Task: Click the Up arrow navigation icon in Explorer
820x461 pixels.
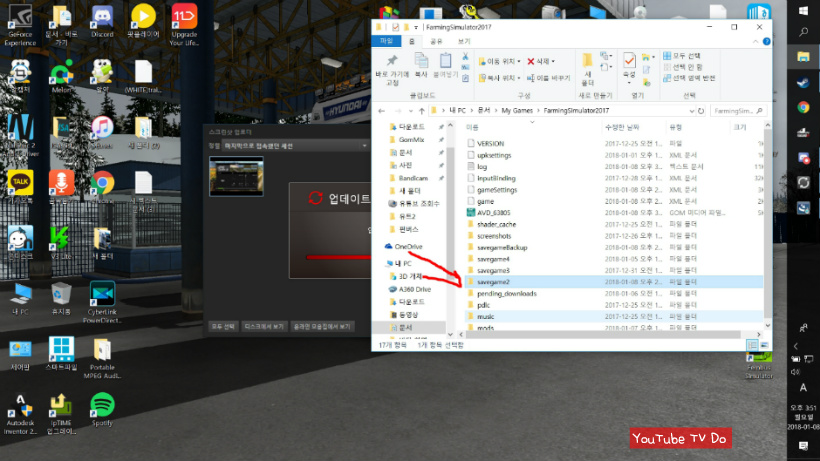Action: tap(422, 111)
